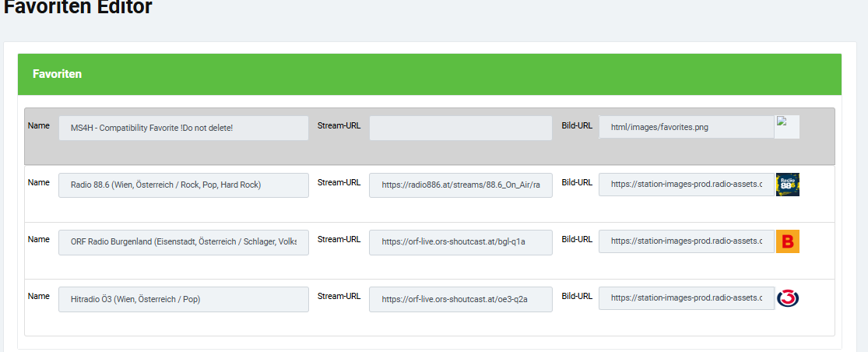The height and width of the screenshot is (352, 868).
Task: Click the Radio 88.6 name field
Action: point(184,185)
